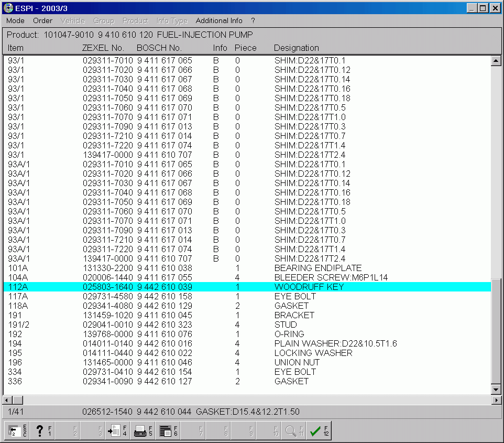The width and height of the screenshot is (504, 443).
Task: Minimize the ESPI window
Action: [x=472, y=8]
